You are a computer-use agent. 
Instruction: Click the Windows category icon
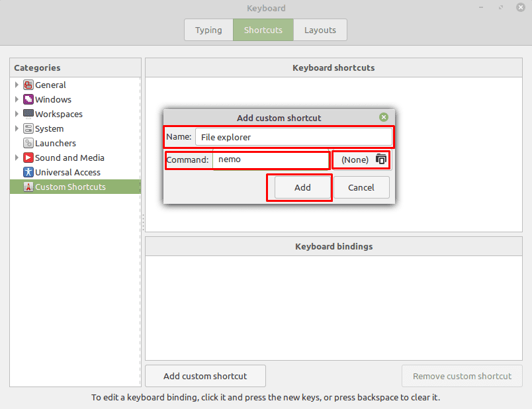point(28,99)
